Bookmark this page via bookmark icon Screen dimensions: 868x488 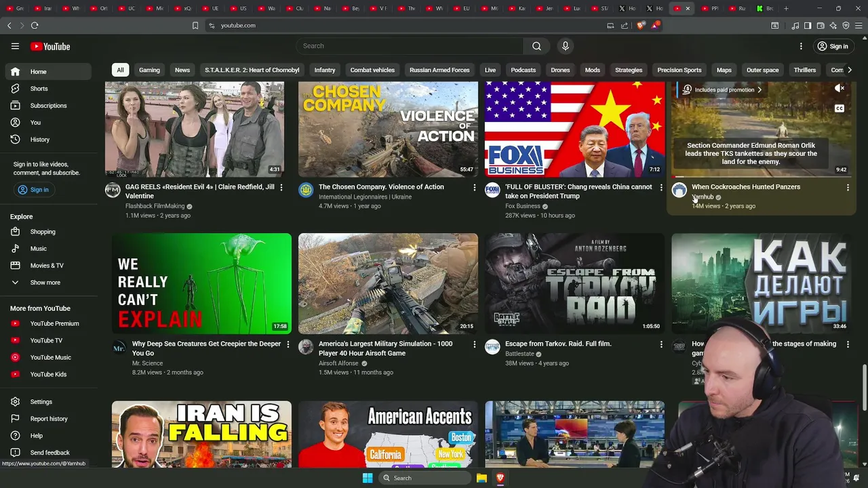(x=195, y=25)
